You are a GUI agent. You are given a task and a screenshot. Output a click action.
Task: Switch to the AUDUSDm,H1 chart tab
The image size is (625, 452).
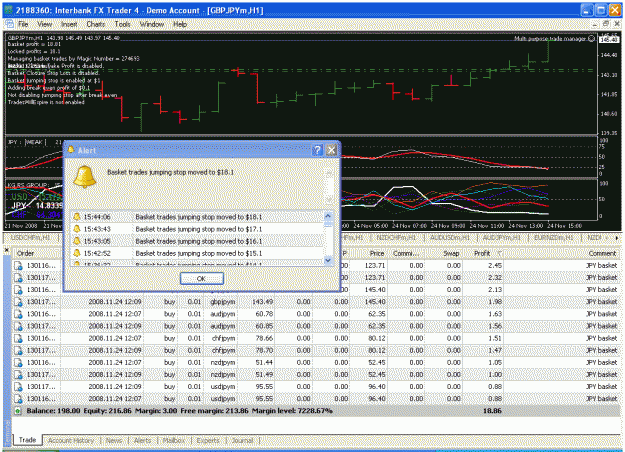pyautogui.click(x=449, y=238)
